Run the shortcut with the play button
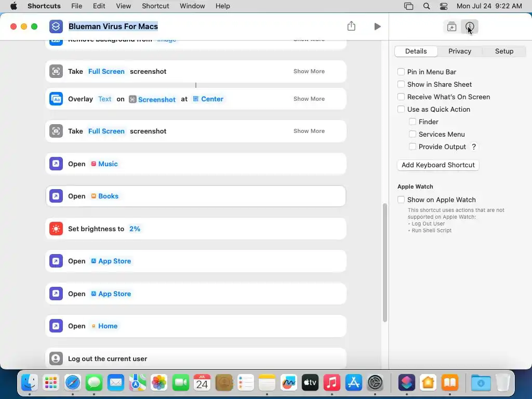 coord(377,26)
